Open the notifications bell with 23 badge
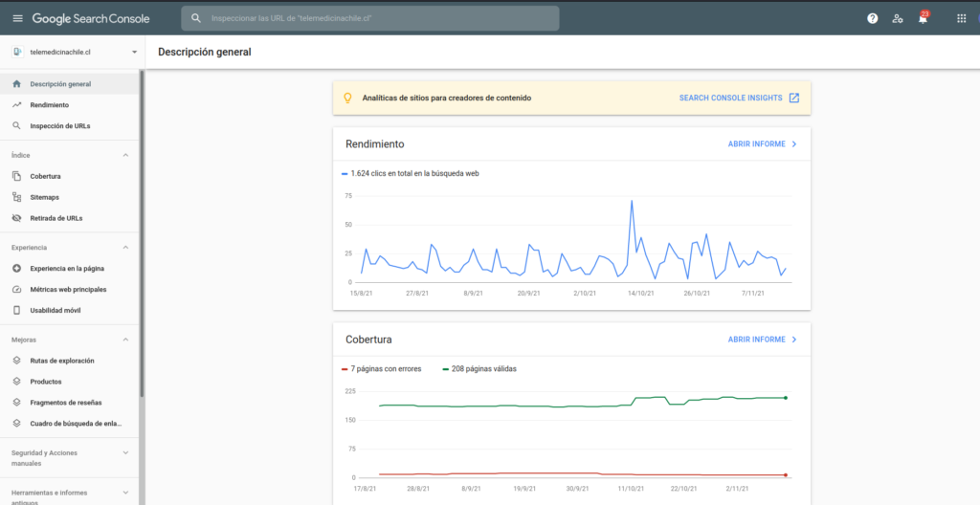Screen dimensions: 980x505 point(924,17)
